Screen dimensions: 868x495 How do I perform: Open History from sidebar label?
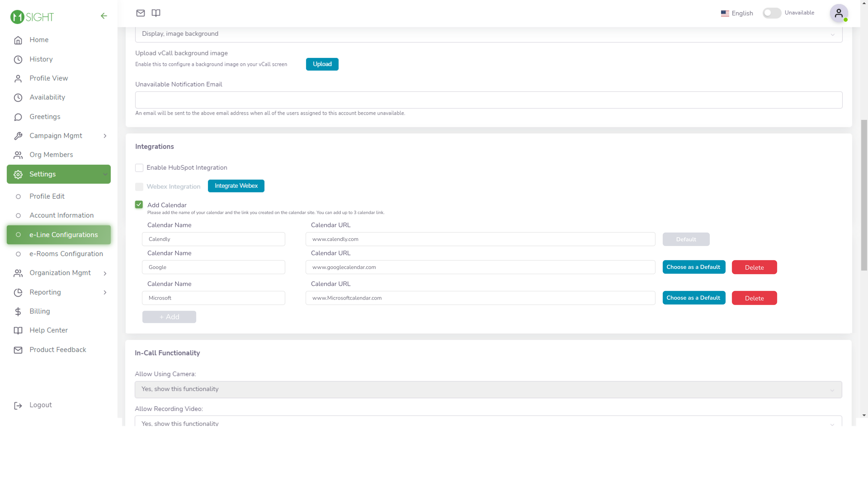41,59
